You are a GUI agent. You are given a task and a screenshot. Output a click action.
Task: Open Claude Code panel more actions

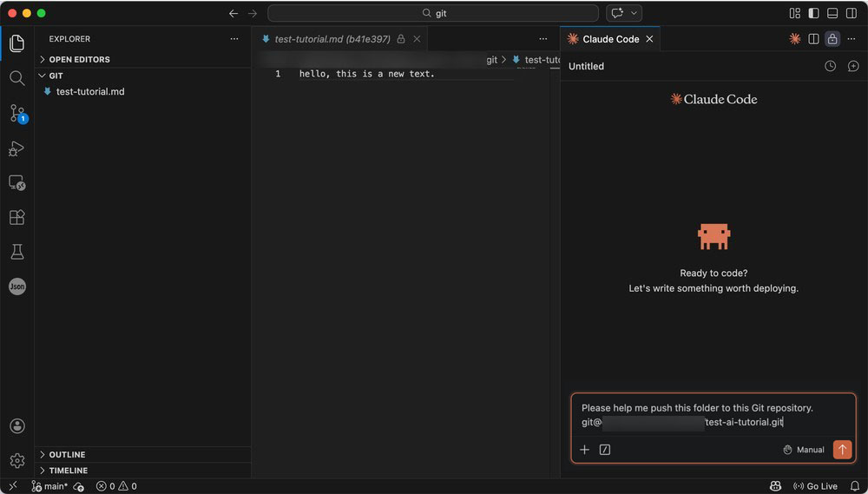tap(852, 39)
